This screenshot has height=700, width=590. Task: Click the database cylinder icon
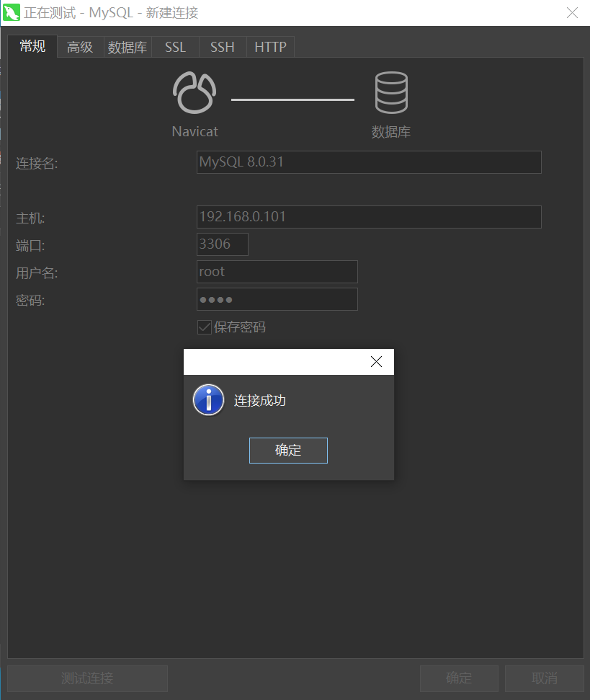tap(391, 93)
